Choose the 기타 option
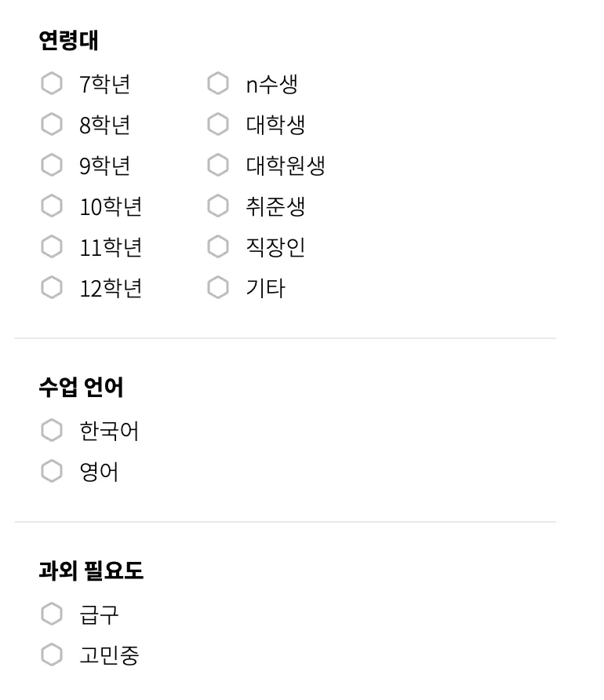The height and width of the screenshot is (700, 604). click(218, 288)
